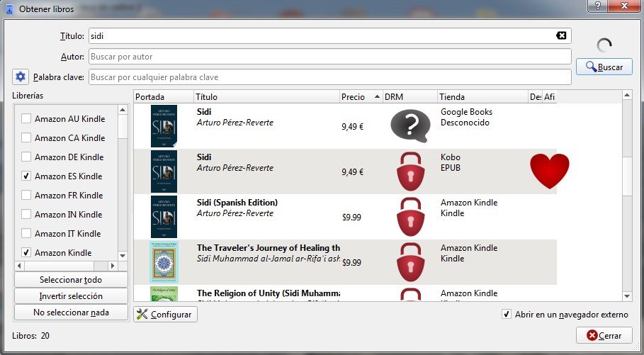The image size is (644, 355).
Task: Click the red heart affiliate icon
Action: click(x=549, y=171)
